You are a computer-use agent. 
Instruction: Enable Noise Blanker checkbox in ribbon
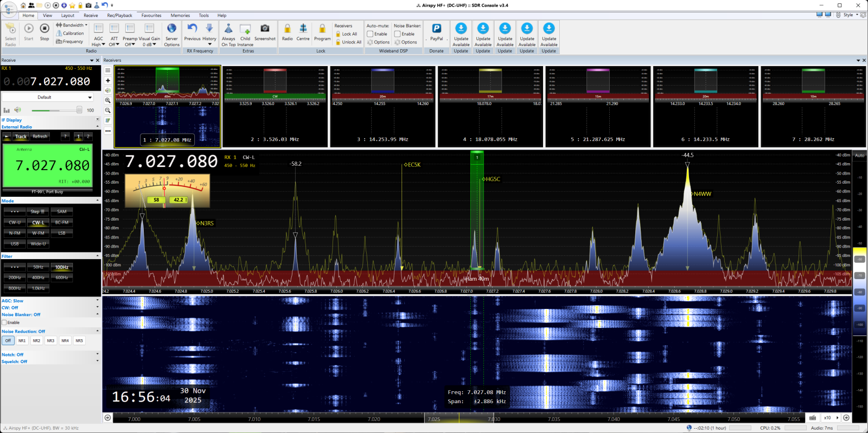(398, 34)
